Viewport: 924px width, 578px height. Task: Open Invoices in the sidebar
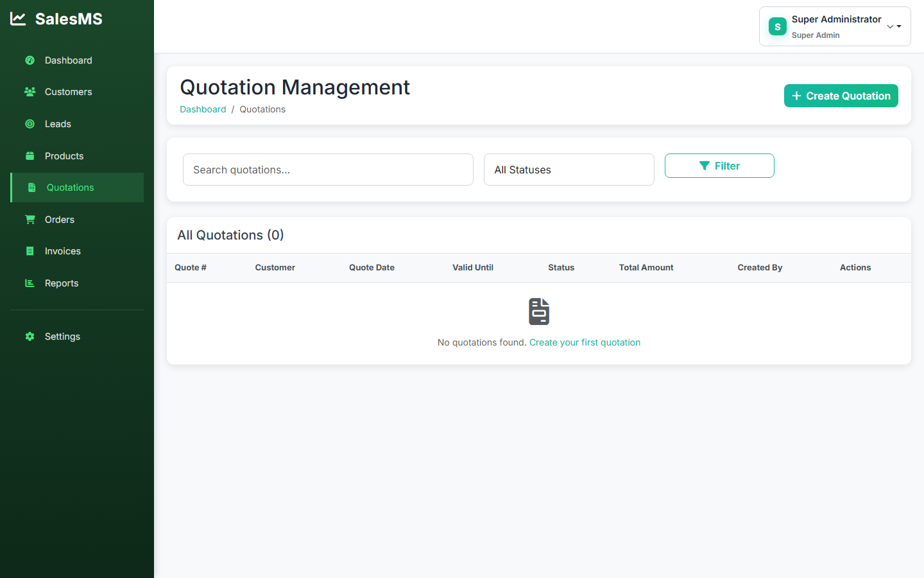[77, 251]
